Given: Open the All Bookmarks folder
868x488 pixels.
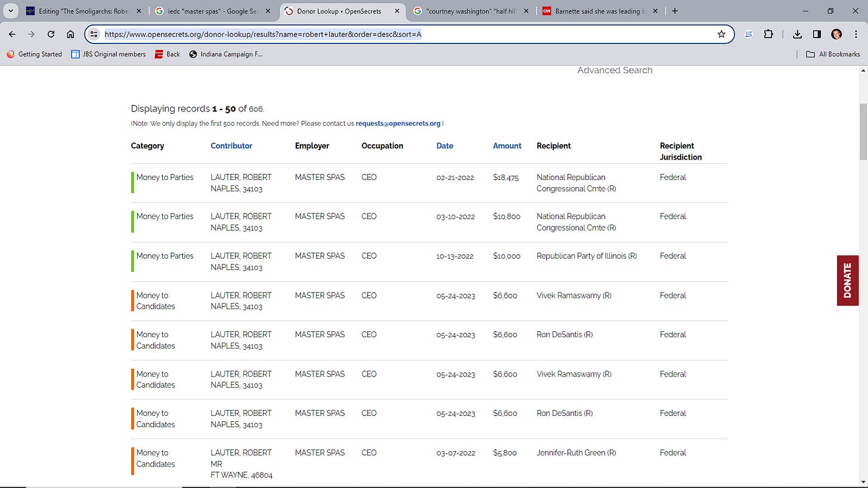Looking at the screenshot, I should [x=833, y=54].
